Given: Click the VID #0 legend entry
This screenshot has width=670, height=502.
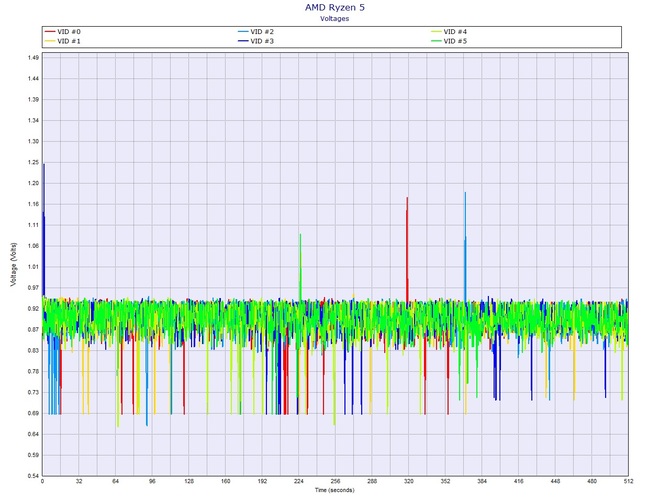Looking at the screenshot, I should [x=63, y=32].
